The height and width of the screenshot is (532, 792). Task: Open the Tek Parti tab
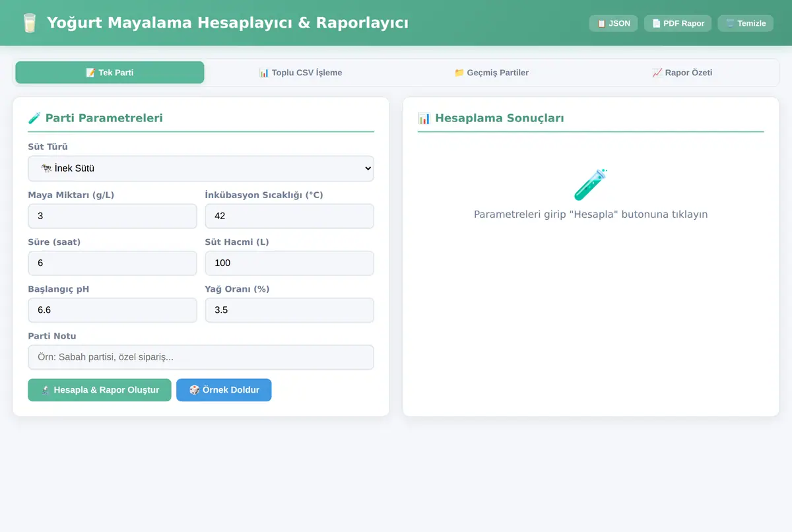pyautogui.click(x=110, y=73)
